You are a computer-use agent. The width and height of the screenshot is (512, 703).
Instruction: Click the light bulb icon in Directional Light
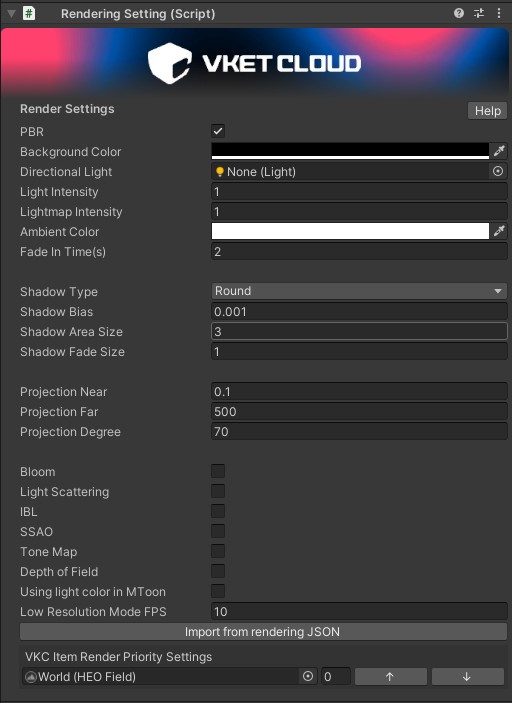[220, 171]
